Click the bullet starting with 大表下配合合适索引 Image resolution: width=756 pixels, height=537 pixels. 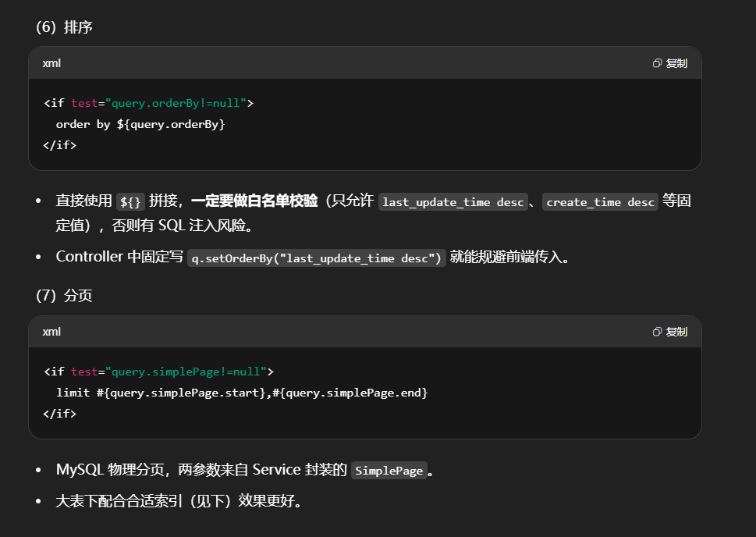[178, 501]
